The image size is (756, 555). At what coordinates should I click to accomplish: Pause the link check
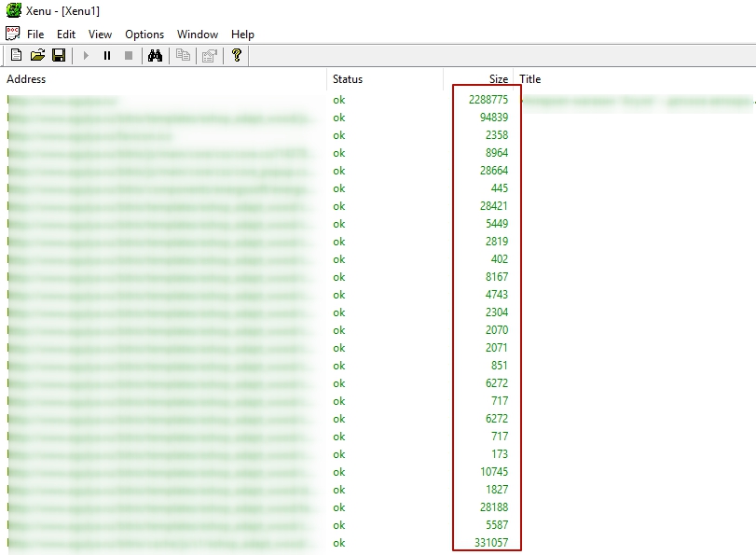coord(107,56)
